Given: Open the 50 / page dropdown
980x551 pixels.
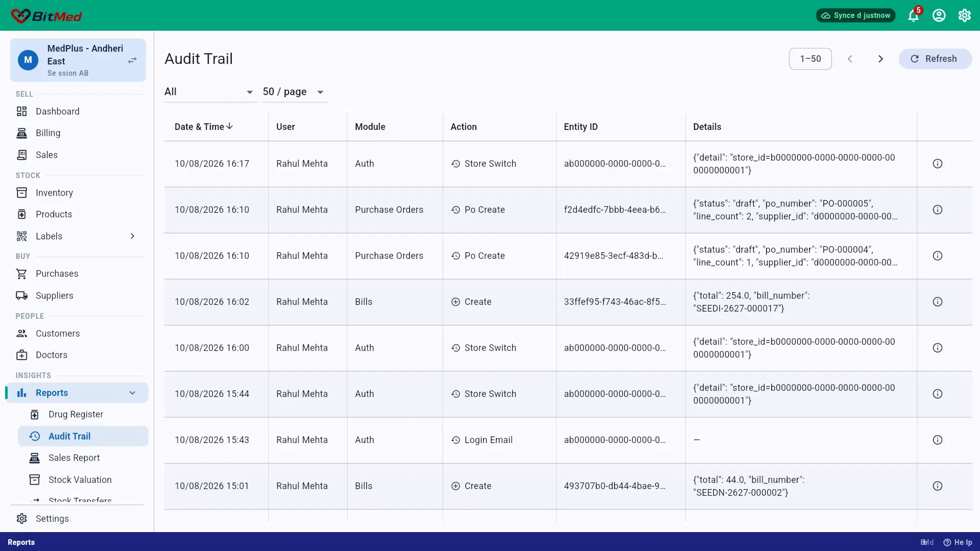Looking at the screenshot, I should click(x=295, y=92).
